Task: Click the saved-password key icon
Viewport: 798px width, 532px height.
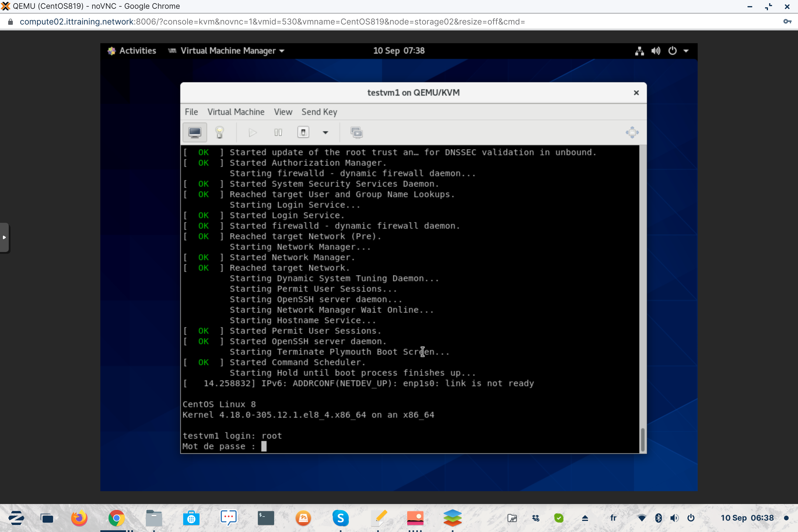Action: pos(787,21)
